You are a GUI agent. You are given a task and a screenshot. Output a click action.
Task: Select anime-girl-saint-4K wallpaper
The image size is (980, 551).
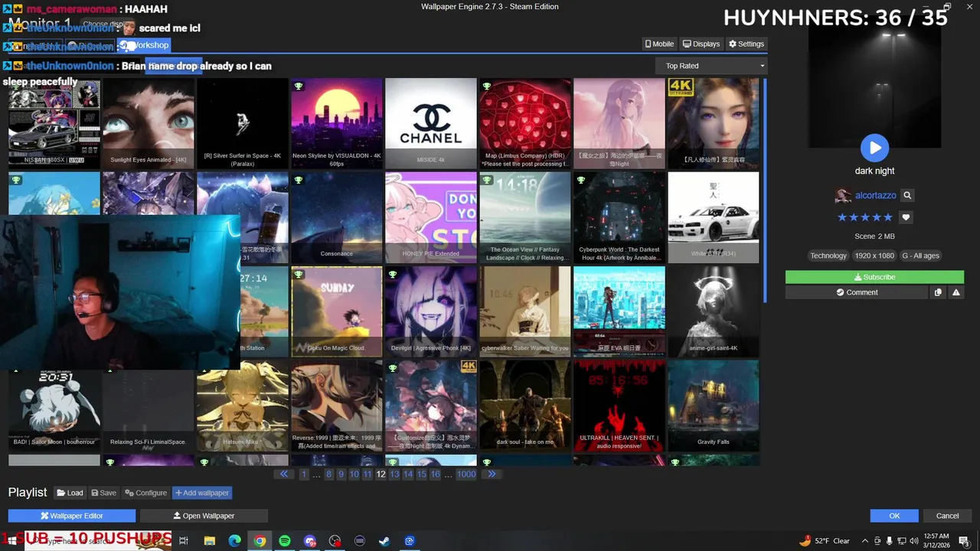(x=714, y=311)
